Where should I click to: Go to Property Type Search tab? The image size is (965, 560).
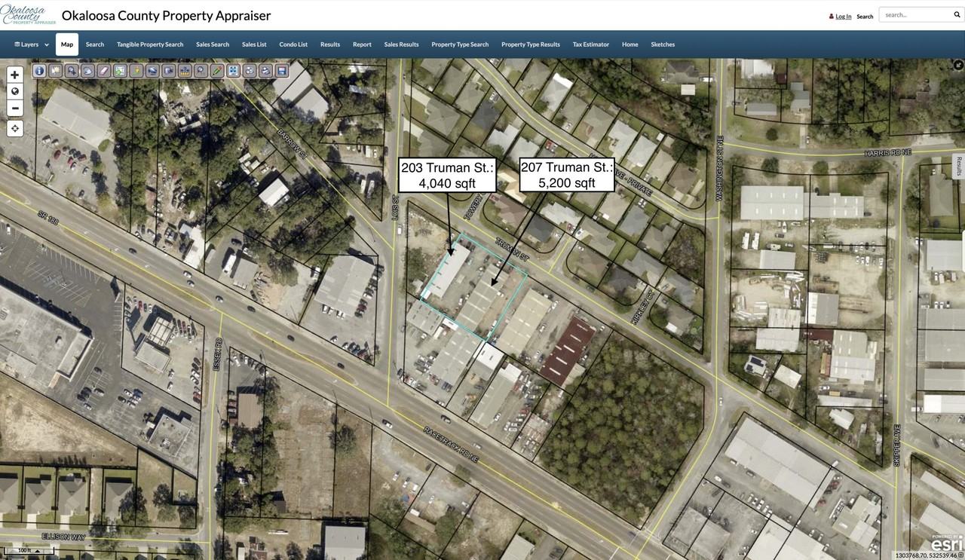pyautogui.click(x=460, y=44)
